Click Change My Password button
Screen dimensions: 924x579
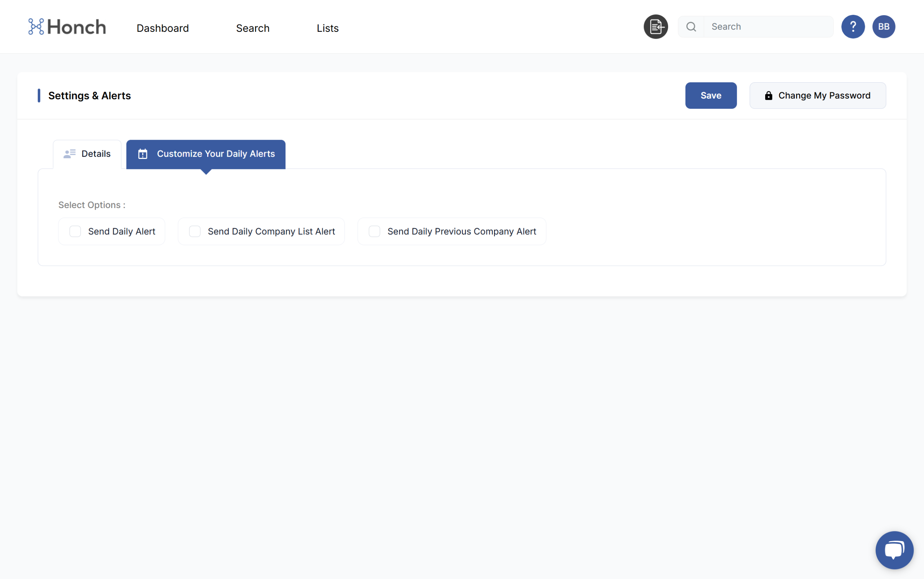click(817, 95)
